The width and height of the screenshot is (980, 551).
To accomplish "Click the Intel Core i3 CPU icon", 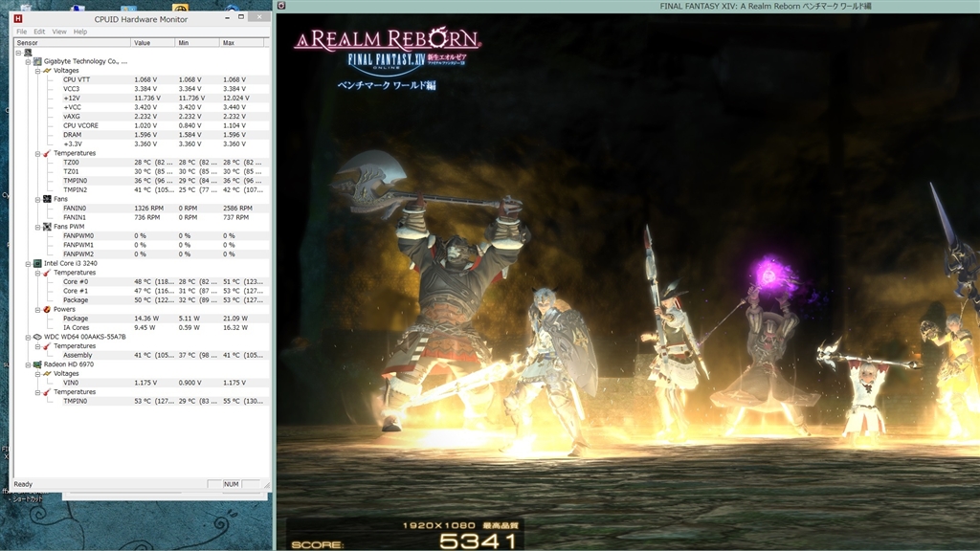I will pos(37,264).
